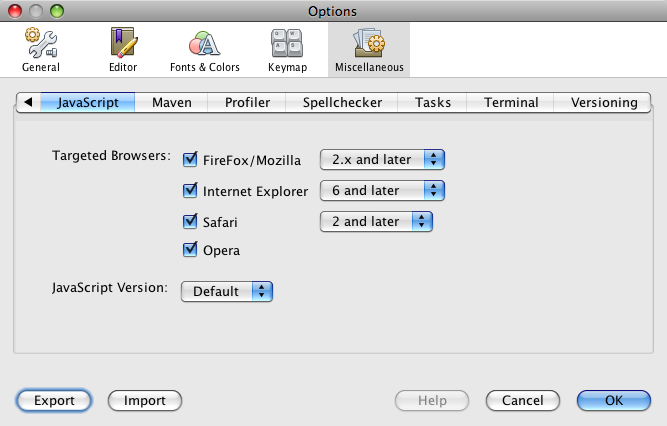Open the Keymap options category
Viewport: 667px width, 426px height.
pos(287,50)
